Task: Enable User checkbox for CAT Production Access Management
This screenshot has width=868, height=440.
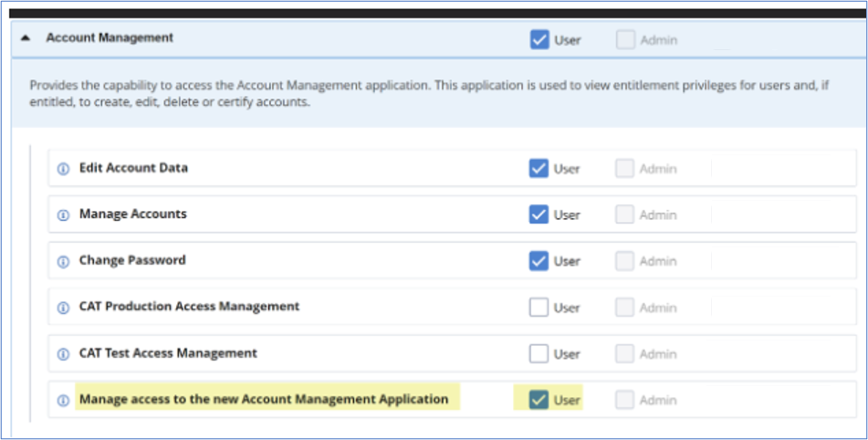Action: click(x=539, y=308)
